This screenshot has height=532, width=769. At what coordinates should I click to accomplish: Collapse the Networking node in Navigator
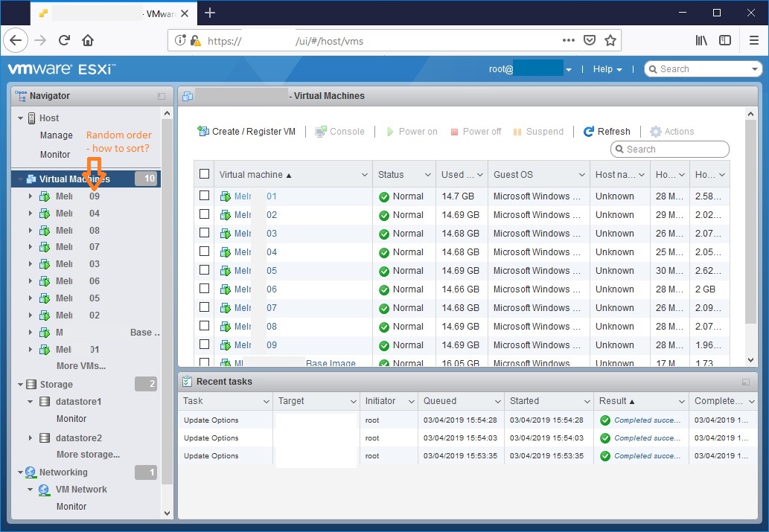click(20, 472)
